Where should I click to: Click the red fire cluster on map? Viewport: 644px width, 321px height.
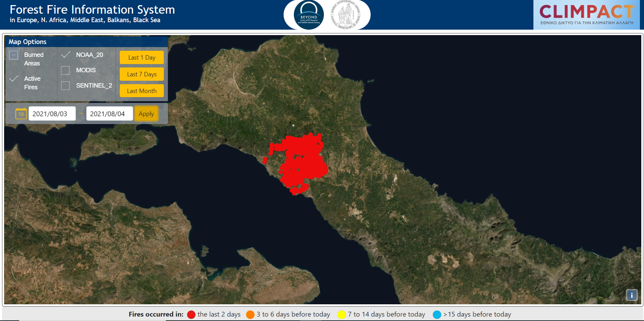pyautogui.click(x=302, y=160)
